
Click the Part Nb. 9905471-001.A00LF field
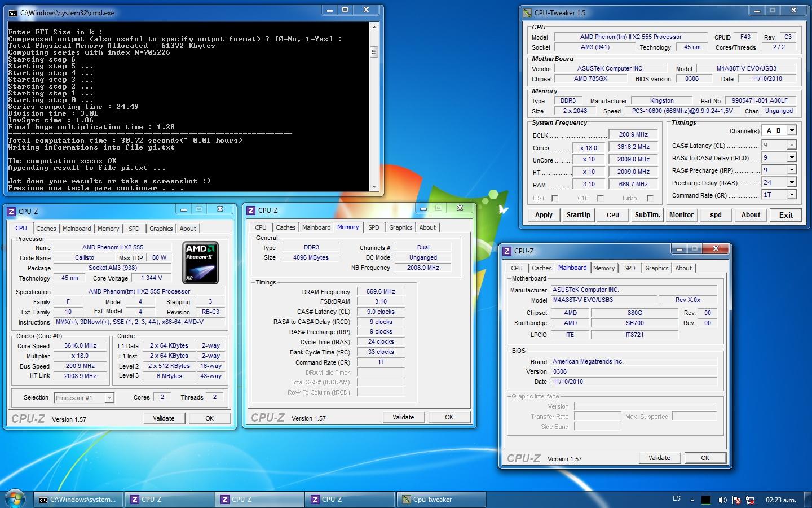click(x=760, y=100)
